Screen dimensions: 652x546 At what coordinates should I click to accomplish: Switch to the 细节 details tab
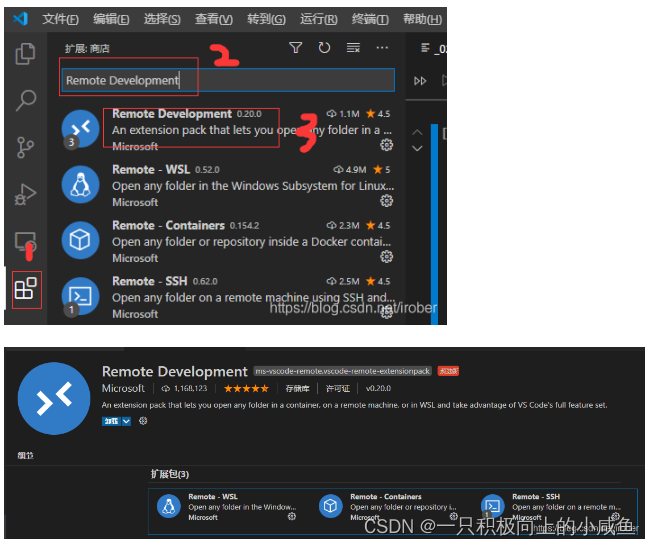25,455
